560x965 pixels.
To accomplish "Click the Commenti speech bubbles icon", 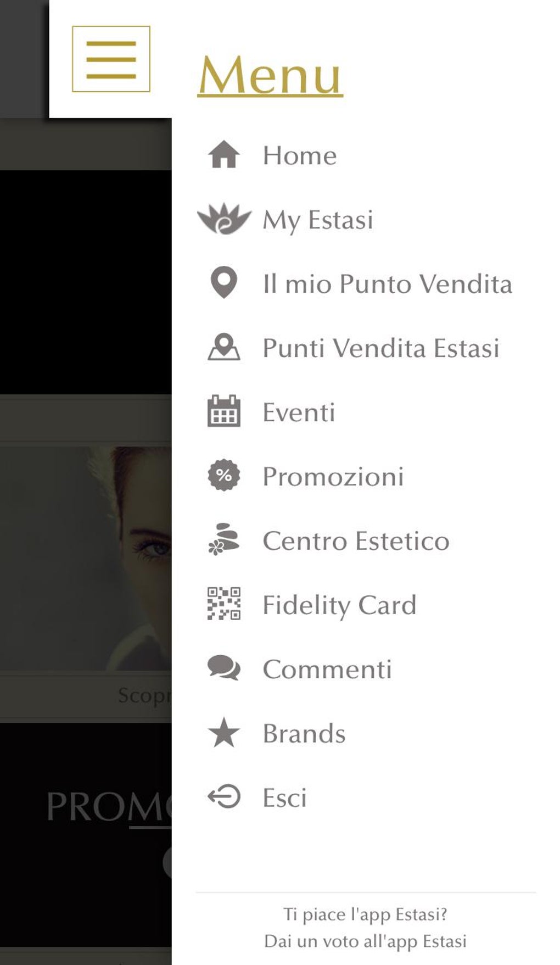I will coord(224,668).
